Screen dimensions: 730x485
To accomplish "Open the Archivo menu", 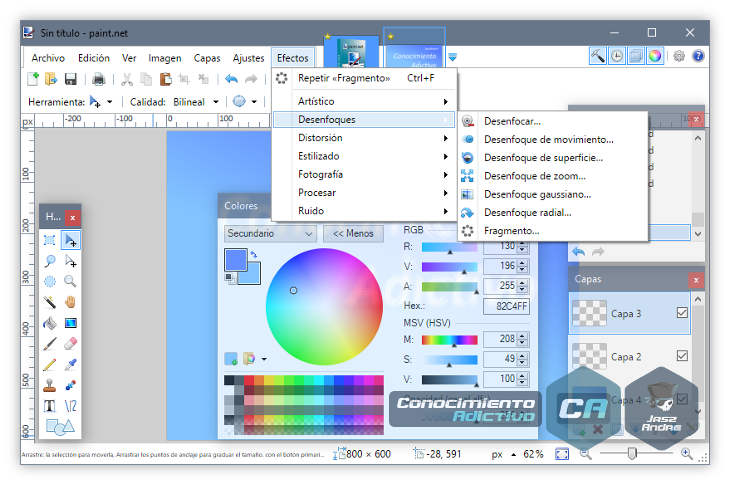I will click(48, 58).
